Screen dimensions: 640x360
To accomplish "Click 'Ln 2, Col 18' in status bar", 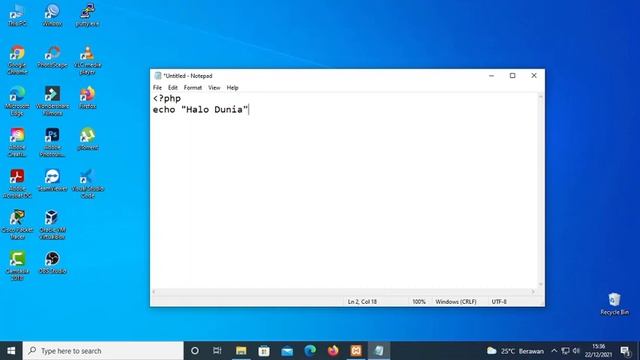I will click(362, 302).
